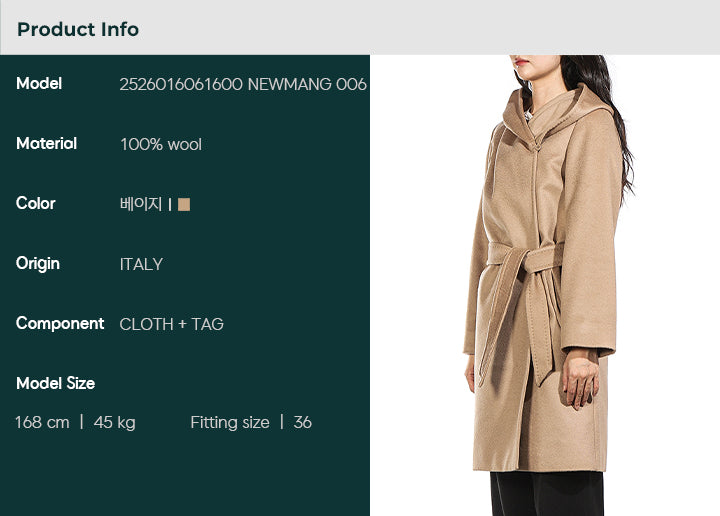Click the Origin label

tap(38, 264)
